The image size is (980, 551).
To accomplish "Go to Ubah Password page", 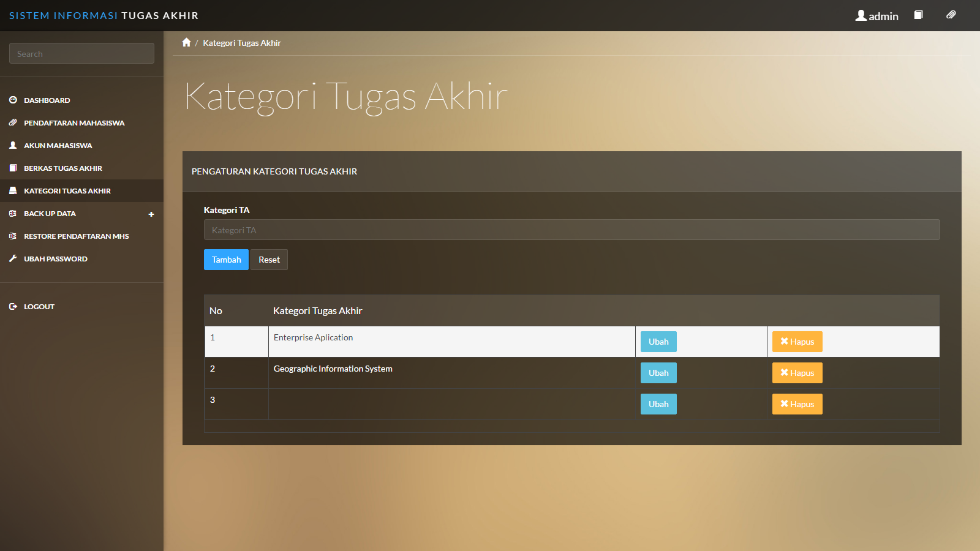I will point(81,258).
